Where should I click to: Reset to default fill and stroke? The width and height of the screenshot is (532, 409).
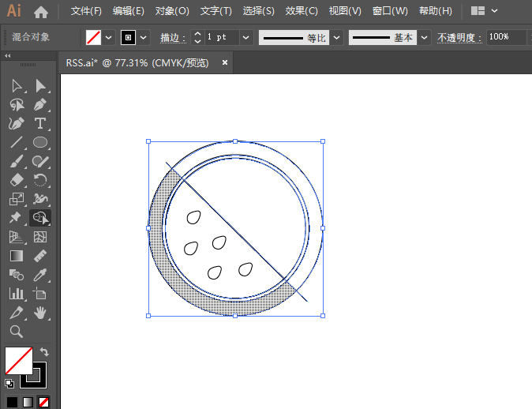pos(9,384)
